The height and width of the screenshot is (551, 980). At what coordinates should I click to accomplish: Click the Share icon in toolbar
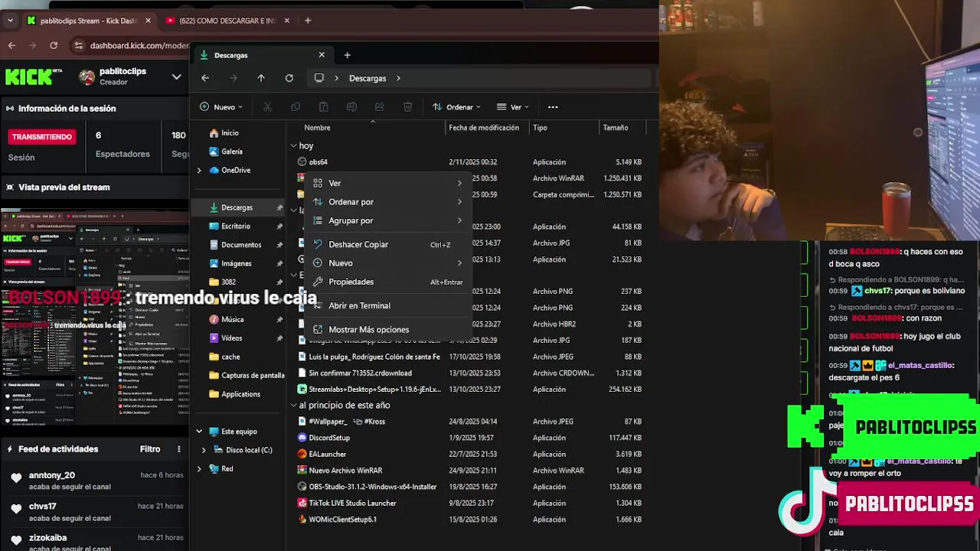click(380, 107)
